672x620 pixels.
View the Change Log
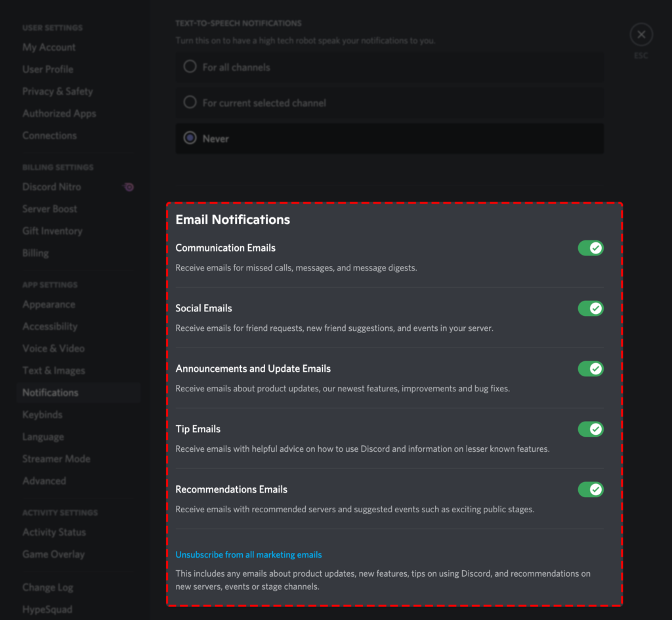click(x=48, y=587)
